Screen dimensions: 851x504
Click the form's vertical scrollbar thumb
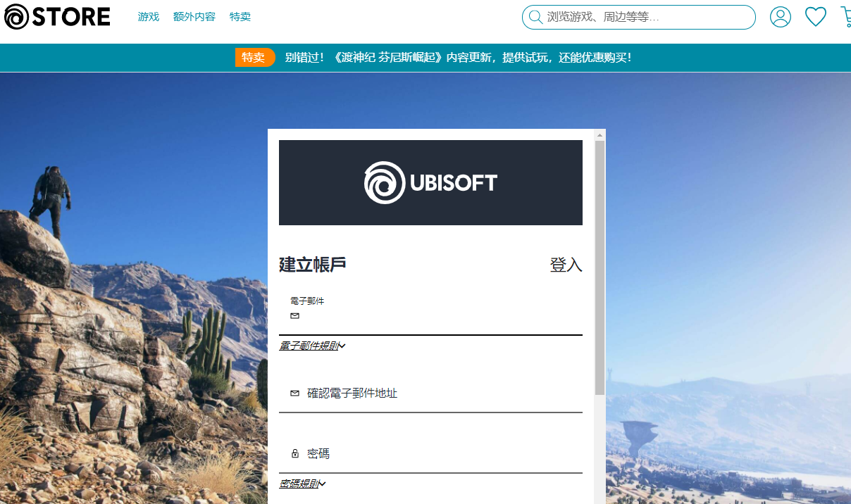coord(600,267)
